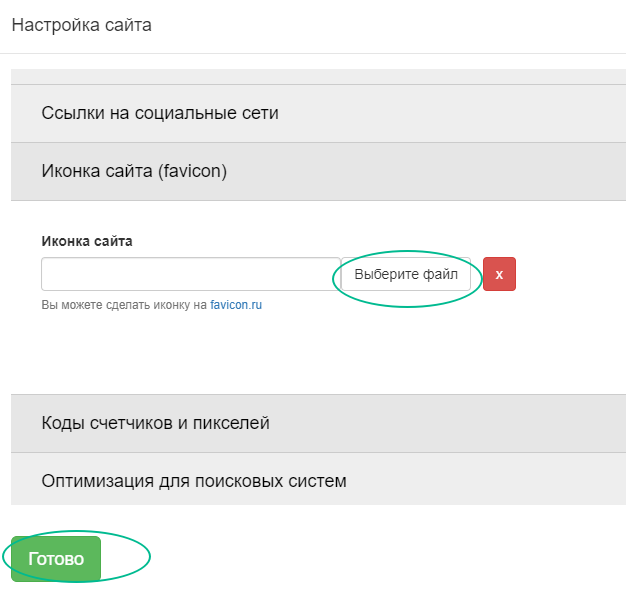The image size is (626, 589).
Task: Focus the site icon file path field
Action: click(191, 274)
